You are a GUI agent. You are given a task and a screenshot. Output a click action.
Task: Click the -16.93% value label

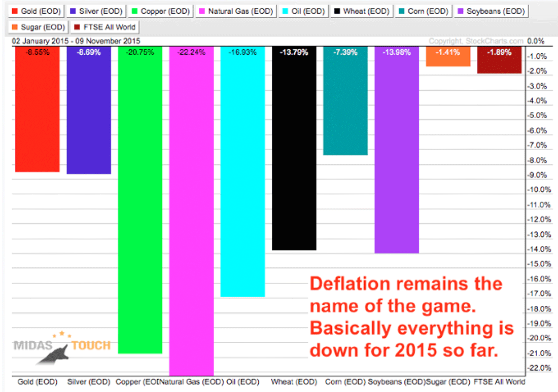tap(242, 52)
